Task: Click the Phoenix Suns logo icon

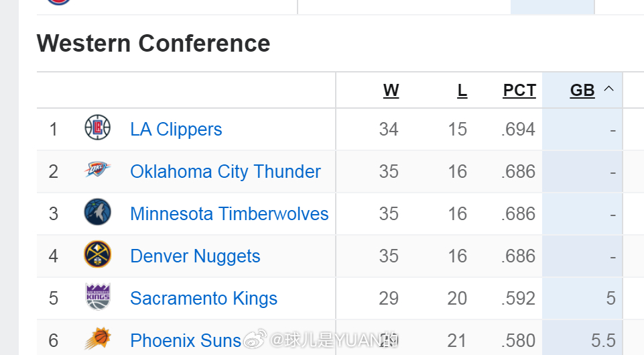Action: (98, 339)
